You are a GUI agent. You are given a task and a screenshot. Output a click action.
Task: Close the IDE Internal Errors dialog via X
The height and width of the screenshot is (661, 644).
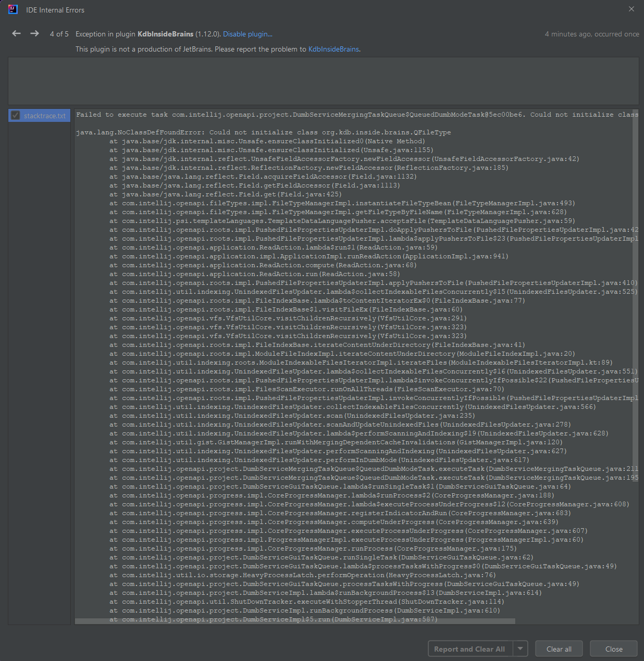(631, 9)
